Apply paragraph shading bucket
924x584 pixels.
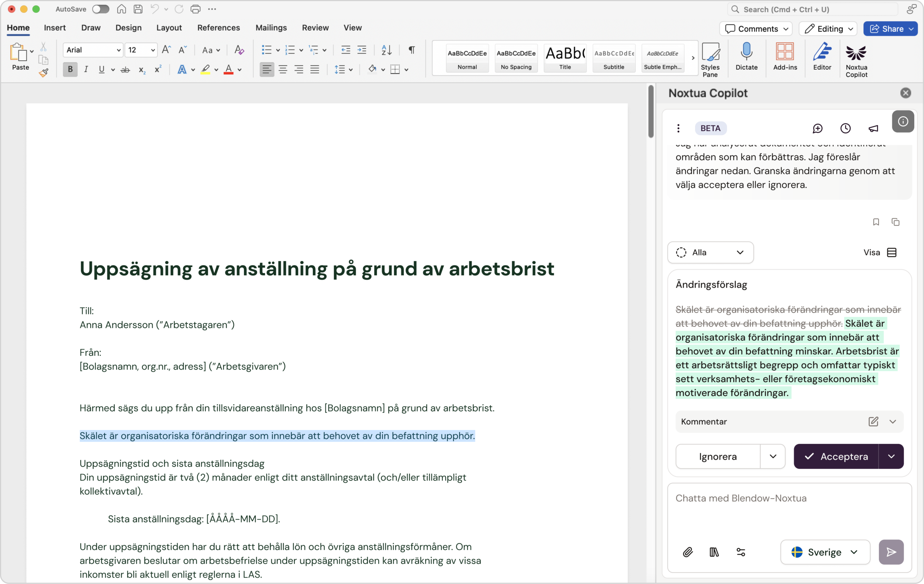(372, 69)
